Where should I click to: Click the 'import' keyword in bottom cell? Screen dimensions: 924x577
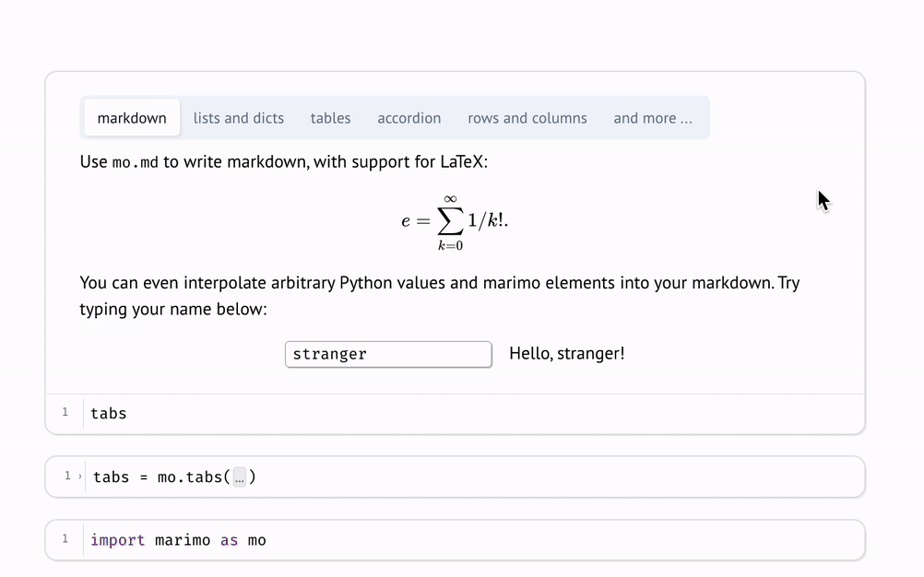[117, 540]
